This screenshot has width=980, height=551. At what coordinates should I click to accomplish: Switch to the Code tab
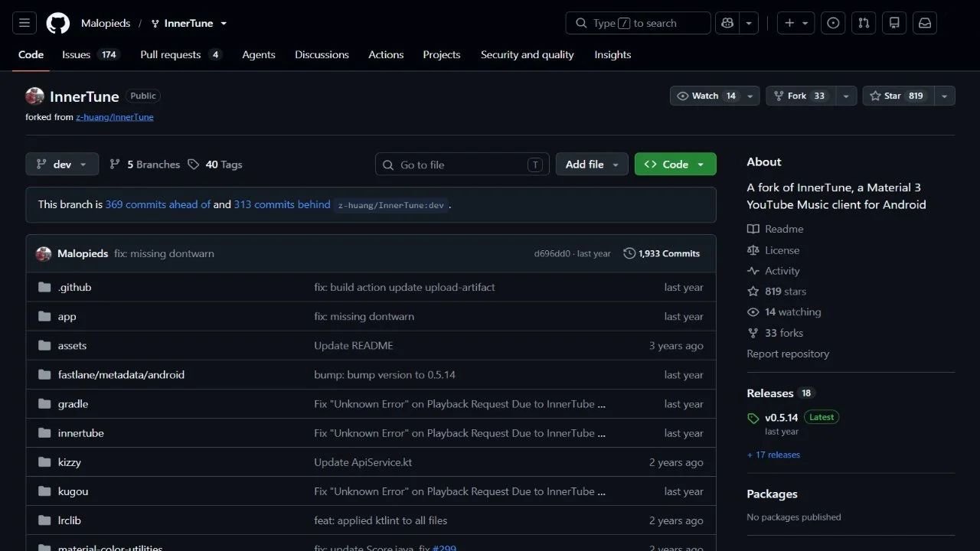31,54
